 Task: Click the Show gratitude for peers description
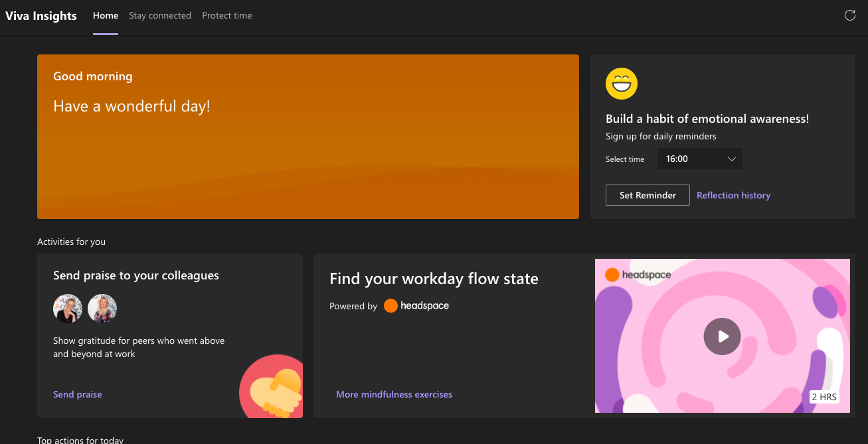(139, 347)
